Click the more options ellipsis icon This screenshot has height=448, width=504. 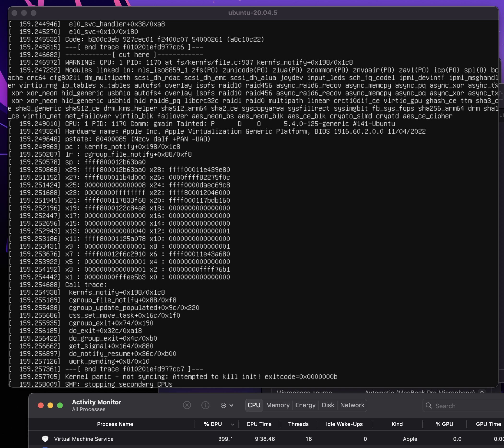pyautogui.click(x=223, y=405)
